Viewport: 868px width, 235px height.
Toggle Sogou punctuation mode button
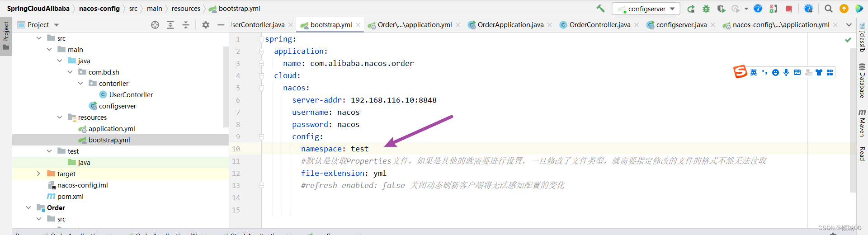pyautogui.click(x=764, y=72)
